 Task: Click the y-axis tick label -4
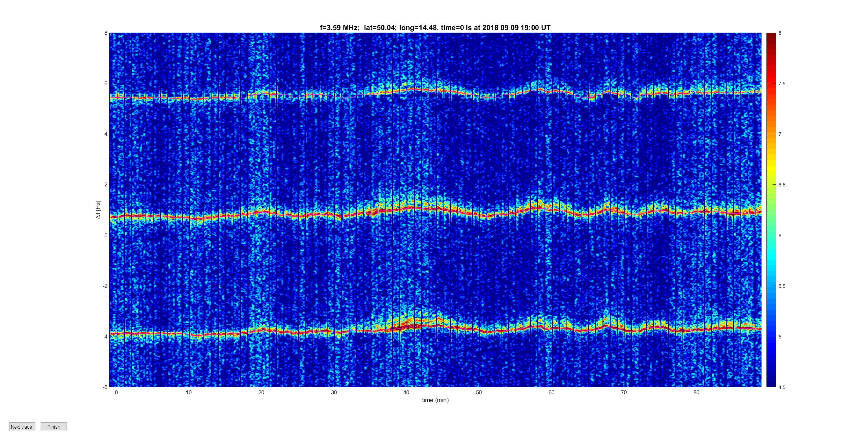[105, 336]
